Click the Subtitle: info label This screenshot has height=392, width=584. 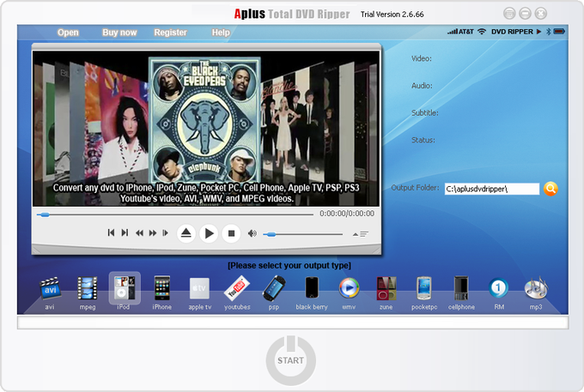pos(425,112)
